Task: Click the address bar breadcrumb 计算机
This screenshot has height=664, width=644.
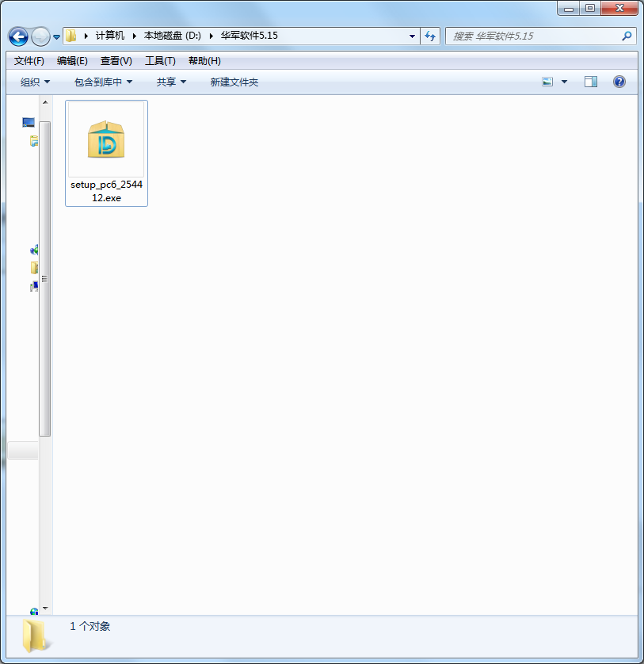Action: coord(111,36)
